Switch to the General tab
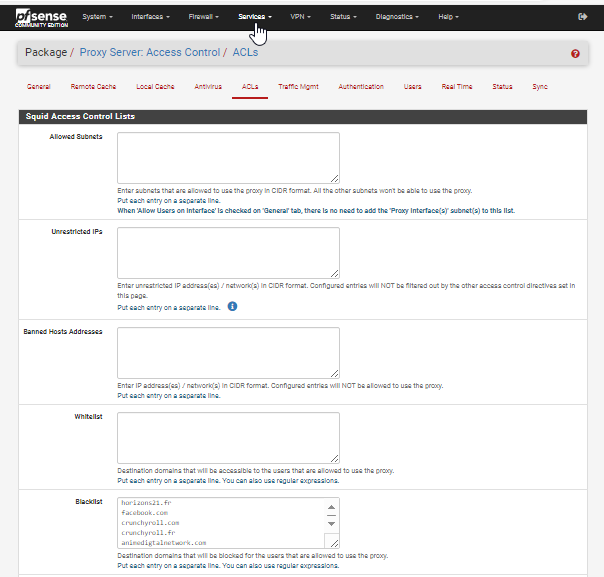 coord(39,87)
